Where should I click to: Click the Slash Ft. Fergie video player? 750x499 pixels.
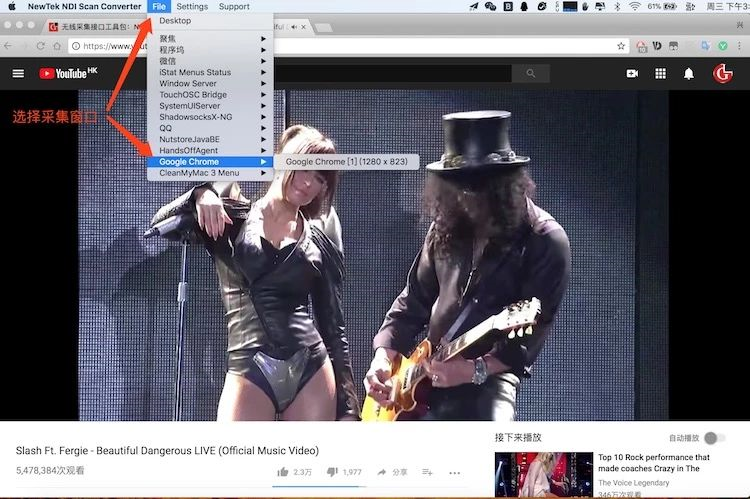point(375,255)
